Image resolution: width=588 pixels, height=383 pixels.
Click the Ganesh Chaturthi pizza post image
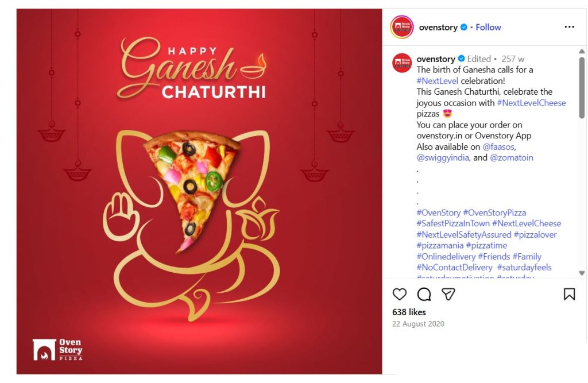(x=199, y=191)
